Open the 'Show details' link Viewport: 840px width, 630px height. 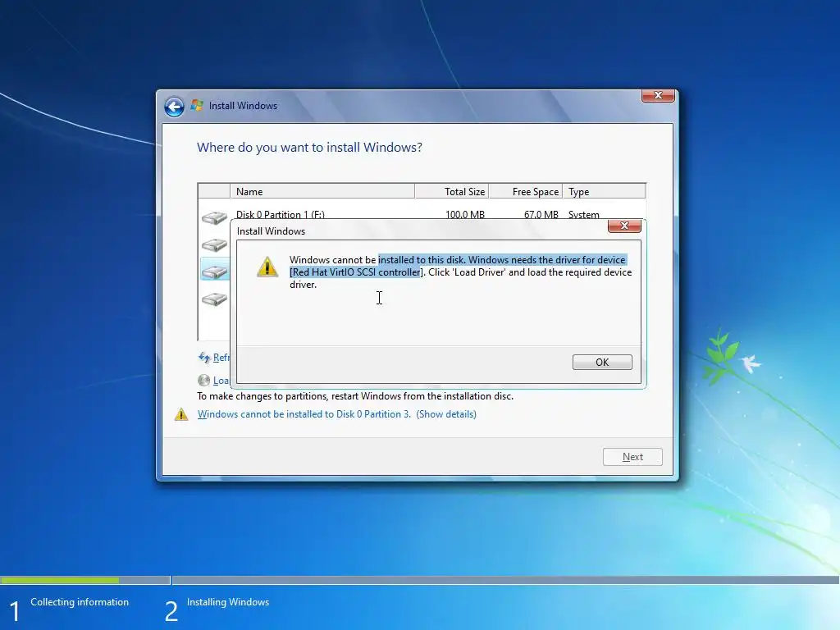point(446,414)
